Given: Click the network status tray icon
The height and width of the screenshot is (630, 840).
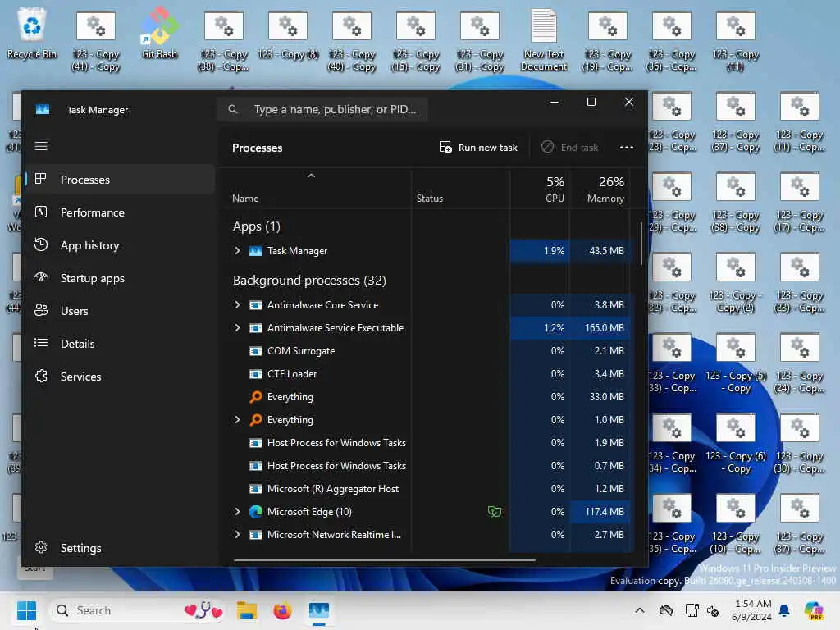Looking at the screenshot, I should (692, 610).
